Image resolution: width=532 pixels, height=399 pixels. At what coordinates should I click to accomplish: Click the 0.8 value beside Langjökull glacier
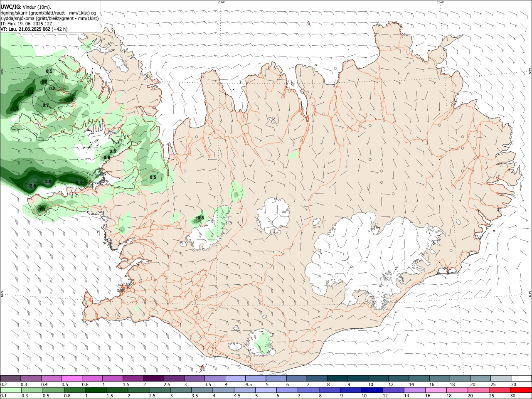pyautogui.click(x=201, y=218)
